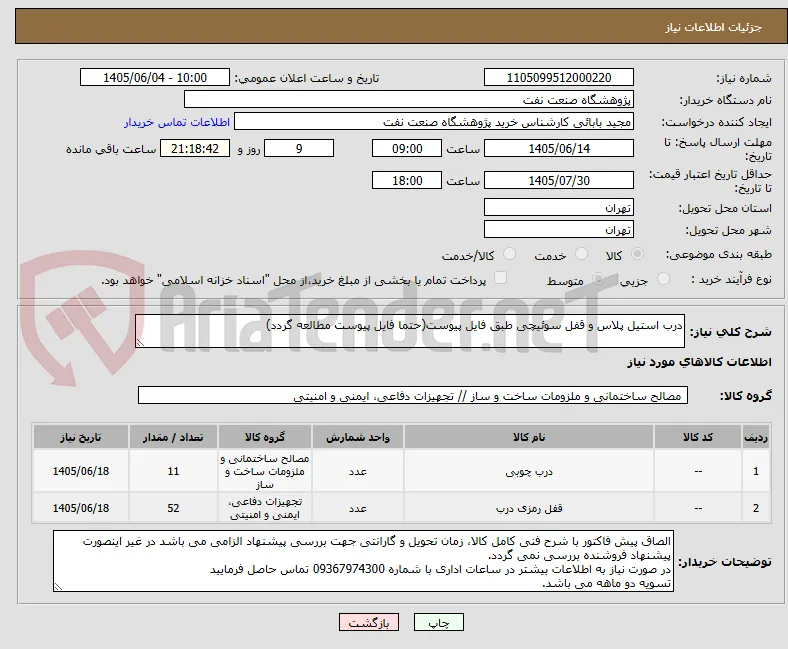Click the need date of the درب چوبی row
Image resolution: width=788 pixels, height=649 pixels.
tap(81, 471)
